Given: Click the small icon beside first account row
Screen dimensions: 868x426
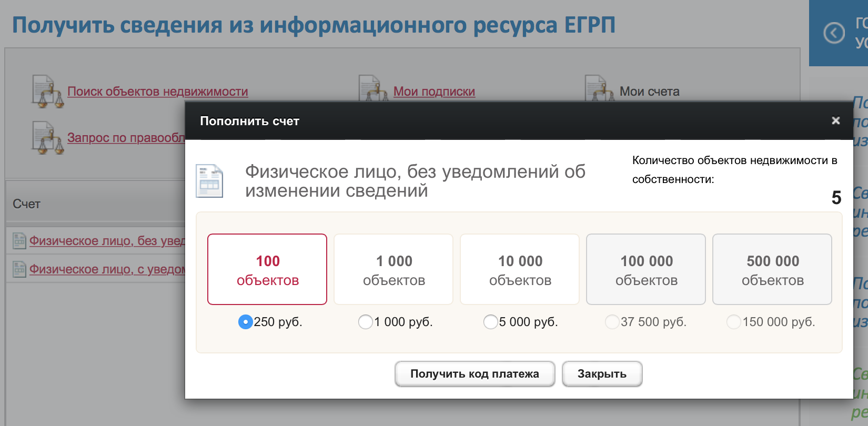Looking at the screenshot, I should pyautogui.click(x=19, y=241).
